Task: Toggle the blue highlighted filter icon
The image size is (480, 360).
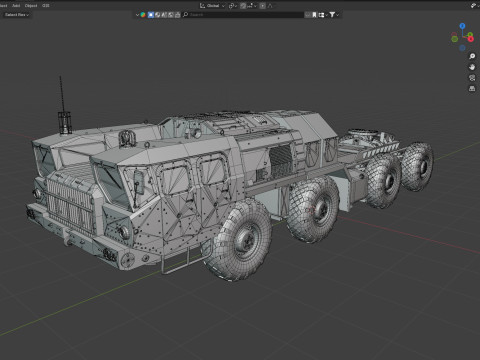Action: point(151,15)
